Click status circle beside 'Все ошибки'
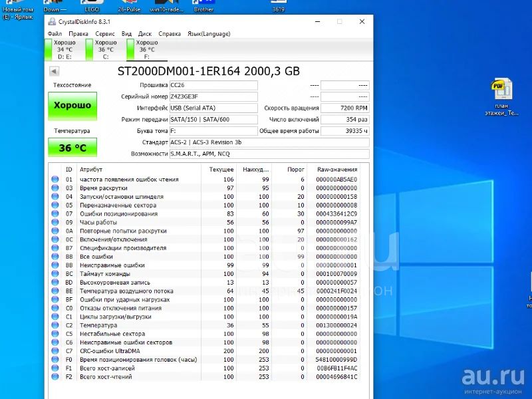The height and width of the screenshot is (399, 532). click(x=55, y=257)
